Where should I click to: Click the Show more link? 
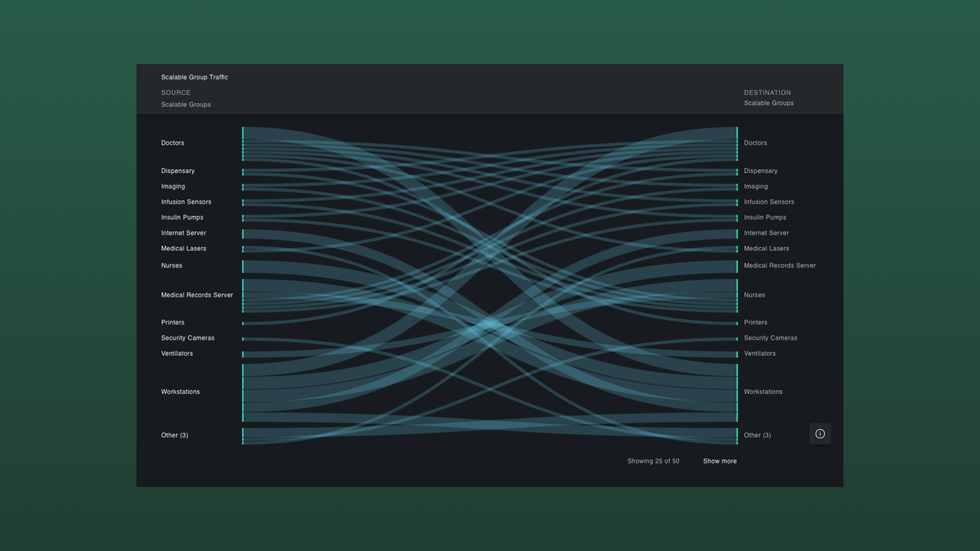(x=720, y=461)
